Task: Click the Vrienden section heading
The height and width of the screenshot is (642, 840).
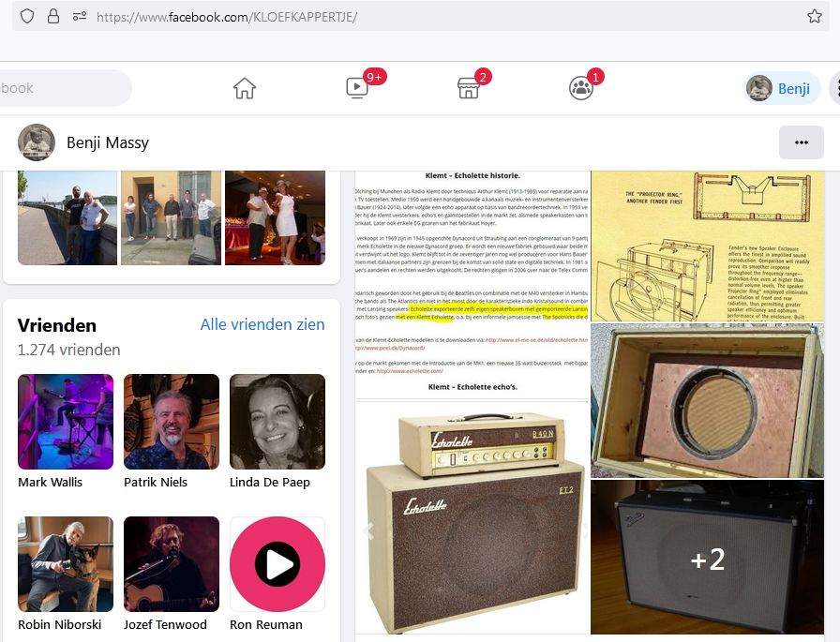Action: point(57,325)
